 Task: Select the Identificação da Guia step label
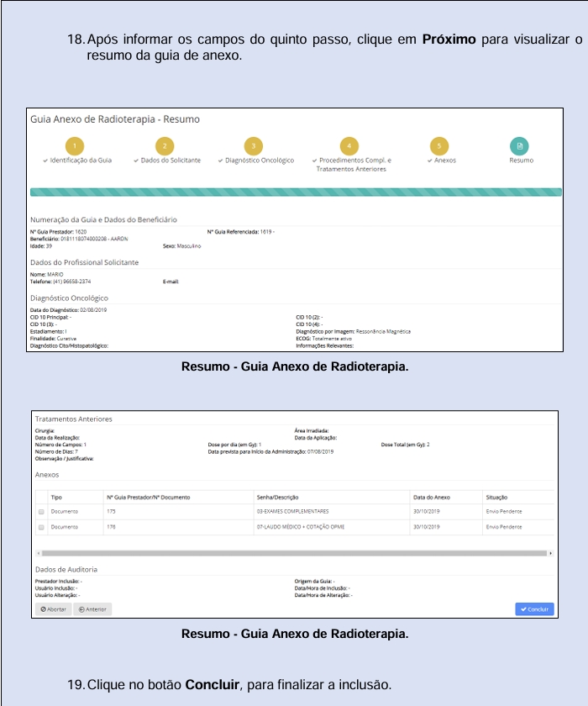(x=77, y=161)
